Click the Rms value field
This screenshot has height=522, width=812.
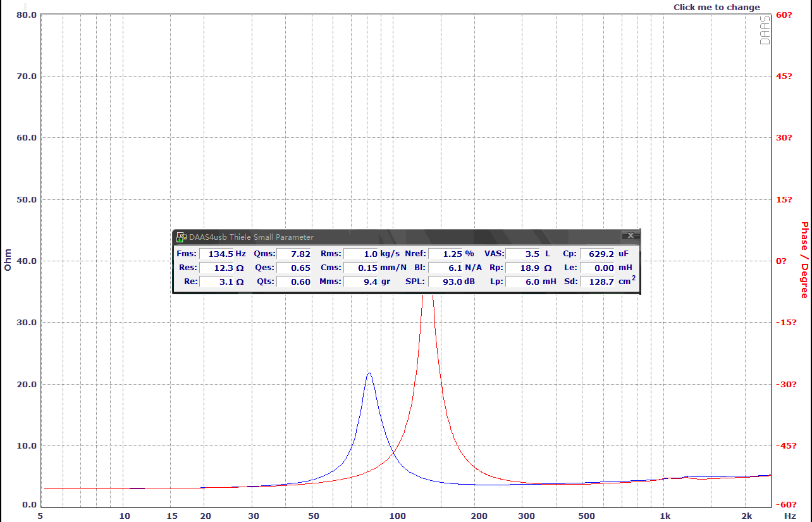click(x=360, y=254)
